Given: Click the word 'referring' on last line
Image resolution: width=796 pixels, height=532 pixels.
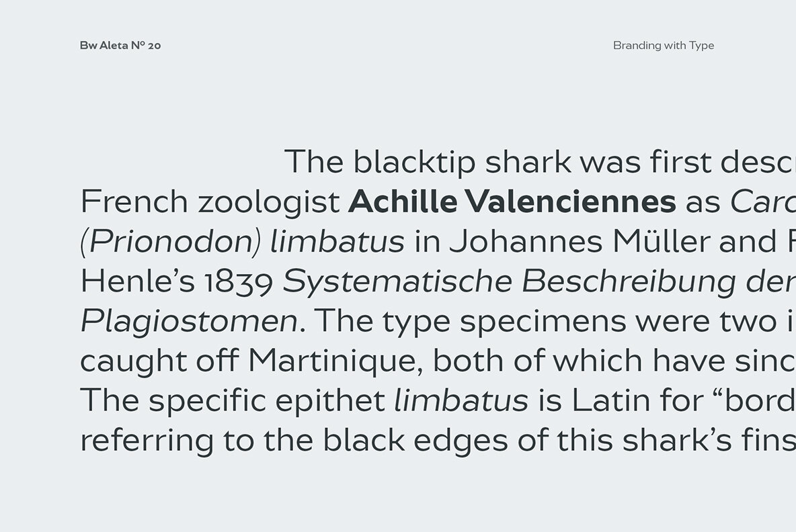Looking at the screenshot, I should click(x=147, y=441).
